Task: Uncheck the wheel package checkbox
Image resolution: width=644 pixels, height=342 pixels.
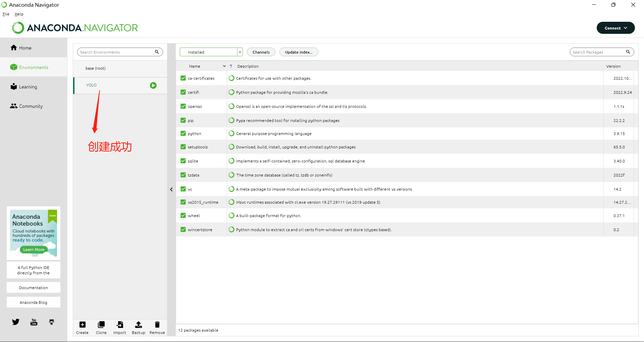Action: click(x=183, y=215)
